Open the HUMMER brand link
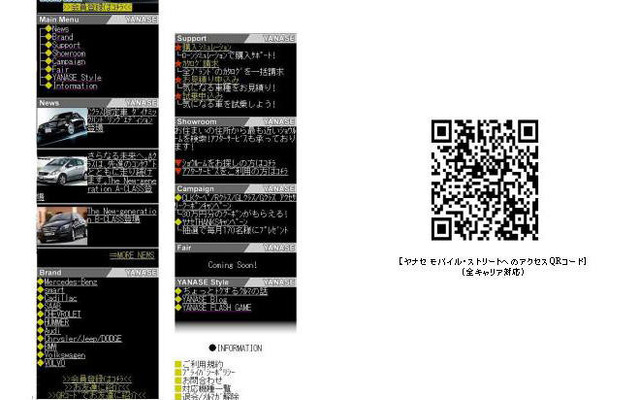The width and height of the screenshot is (640, 400). [56, 322]
